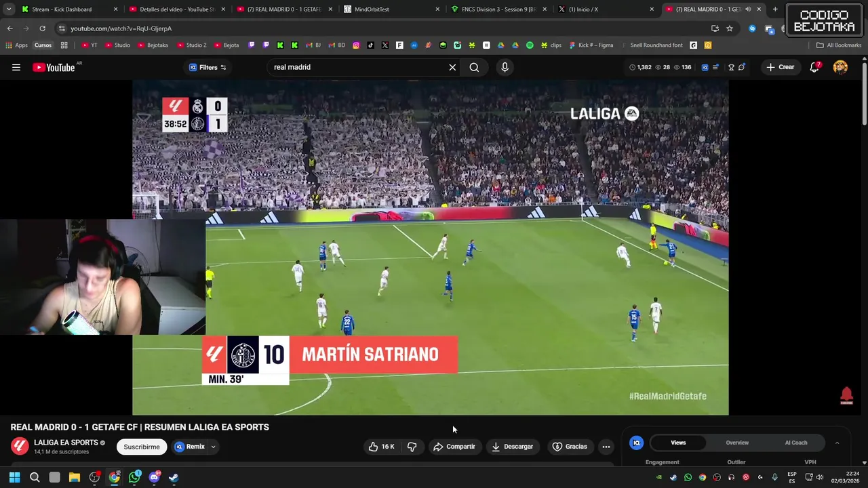
Task: Go to the YouTube home logo
Action: (x=54, y=67)
